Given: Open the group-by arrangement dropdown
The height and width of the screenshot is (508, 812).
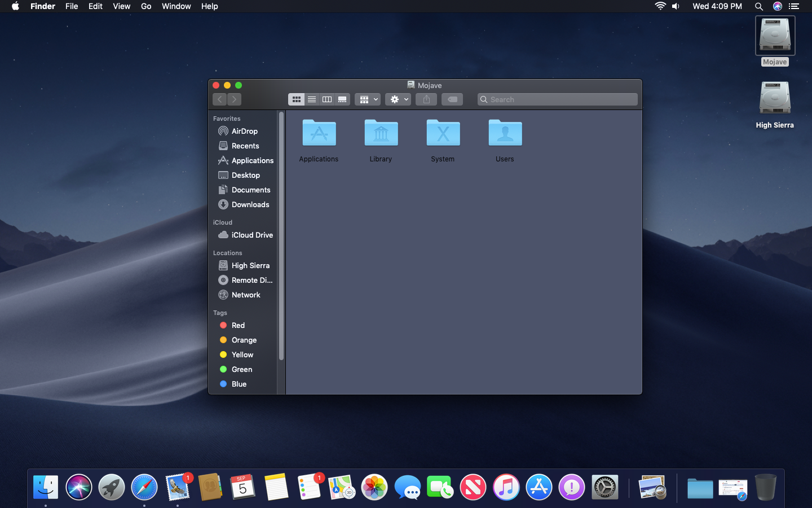Looking at the screenshot, I should [x=368, y=99].
